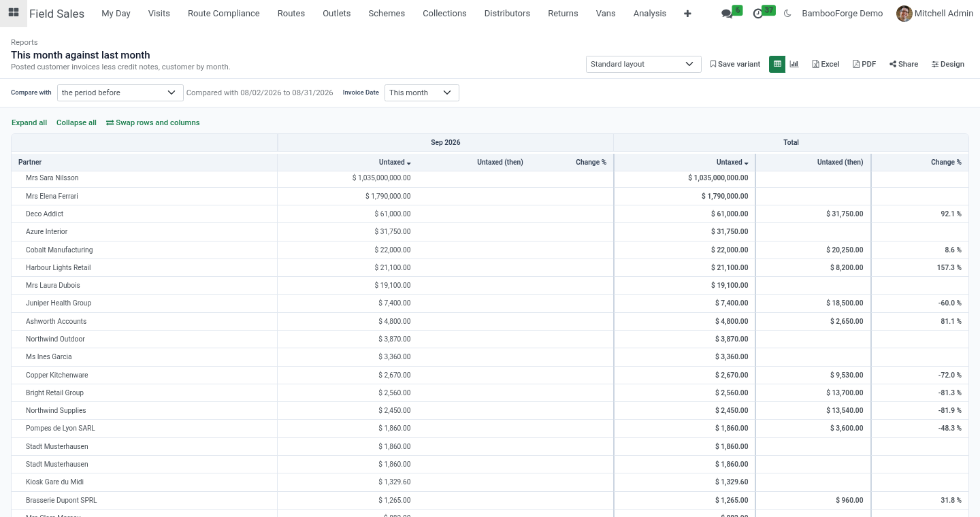This screenshot has width=980, height=517.
Task: Open the Schemes menu
Action: coord(387,14)
